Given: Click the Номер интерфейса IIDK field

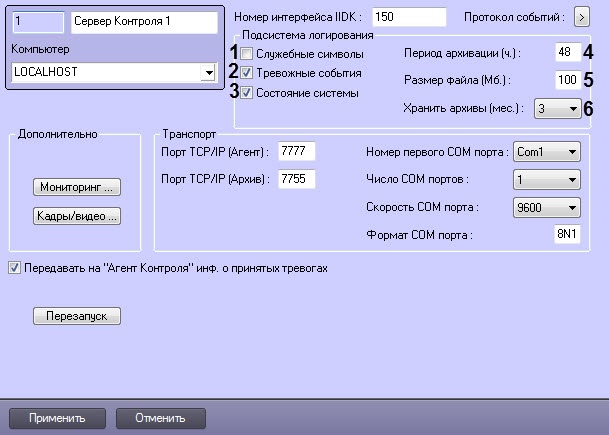Looking at the screenshot, I should point(408,18).
